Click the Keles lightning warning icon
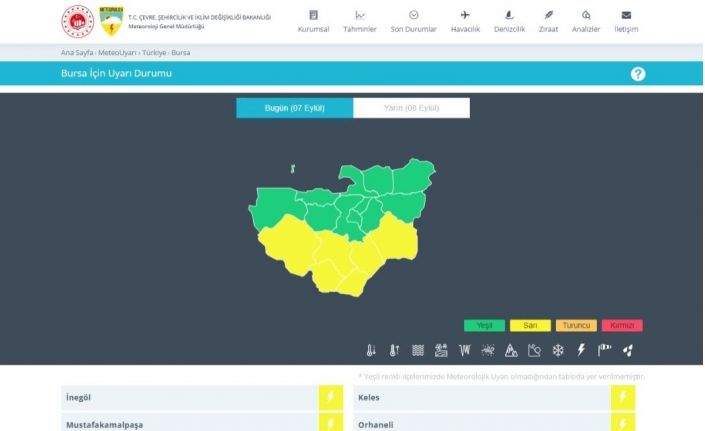The image size is (705, 431). (x=623, y=397)
